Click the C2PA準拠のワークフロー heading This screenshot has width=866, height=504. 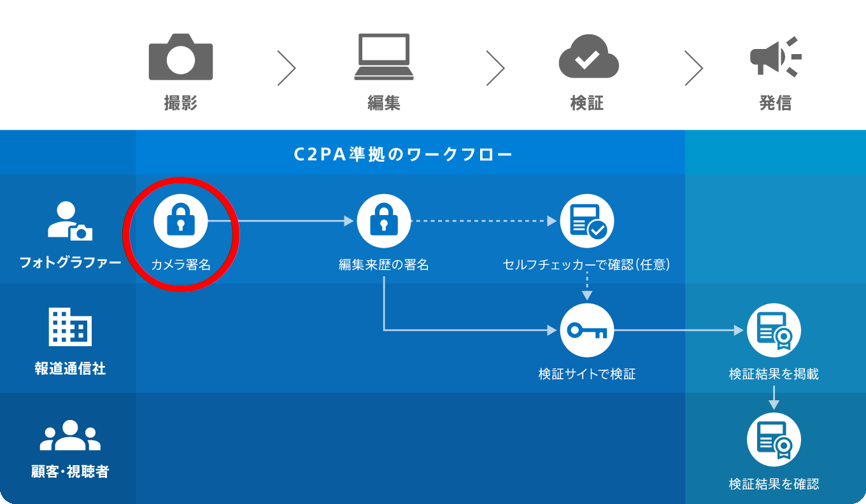pyautogui.click(x=404, y=155)
